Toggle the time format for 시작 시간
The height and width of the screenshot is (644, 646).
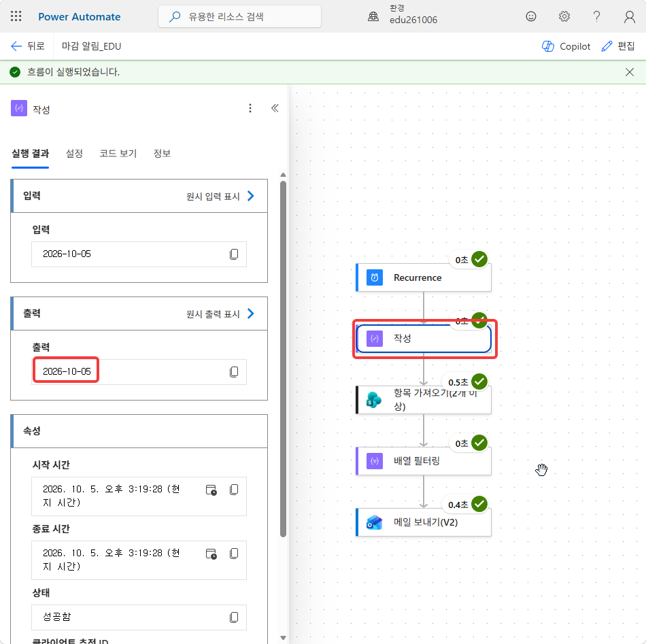(211, 490)
